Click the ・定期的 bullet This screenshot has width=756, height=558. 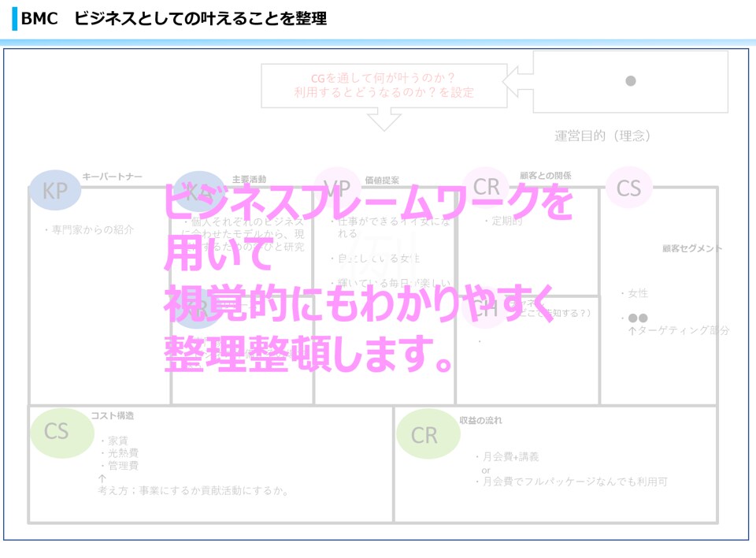(502, 221)
